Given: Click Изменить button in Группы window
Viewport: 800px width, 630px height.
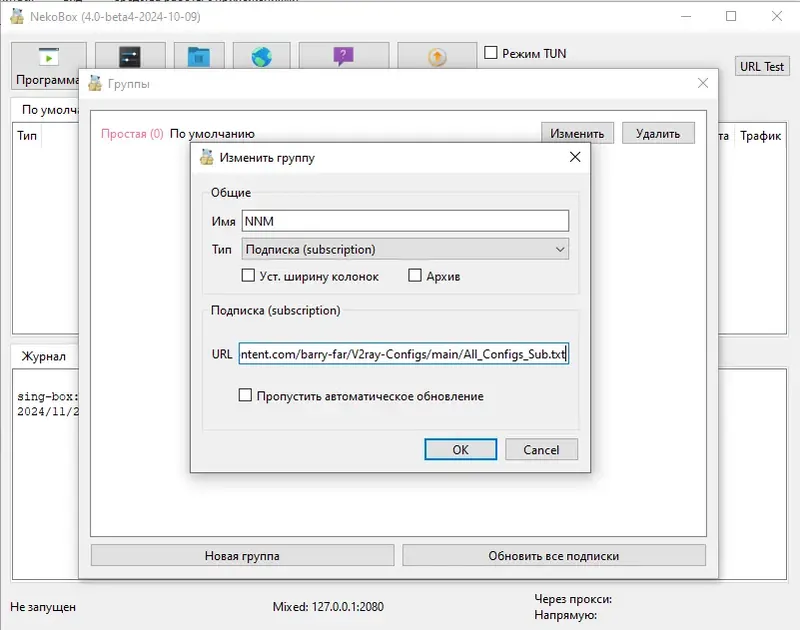Looking at the screenshot, I should point(577,133).
